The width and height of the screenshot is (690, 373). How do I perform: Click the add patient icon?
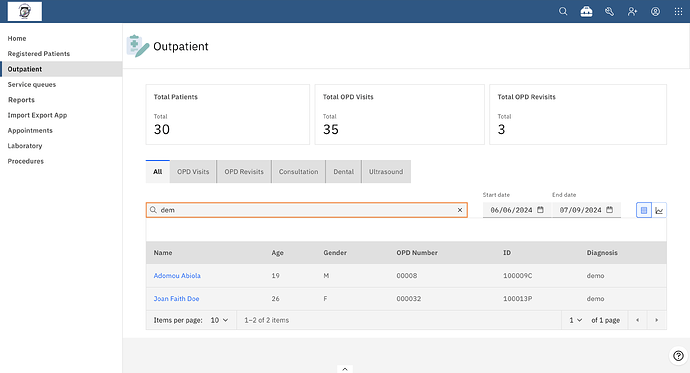(x=632, y=11)
